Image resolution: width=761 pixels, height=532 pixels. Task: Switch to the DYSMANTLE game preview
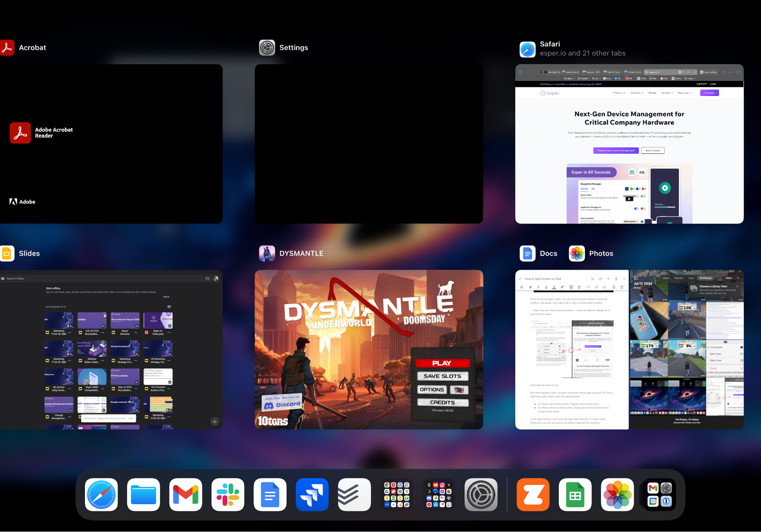(x=369, y=349)
